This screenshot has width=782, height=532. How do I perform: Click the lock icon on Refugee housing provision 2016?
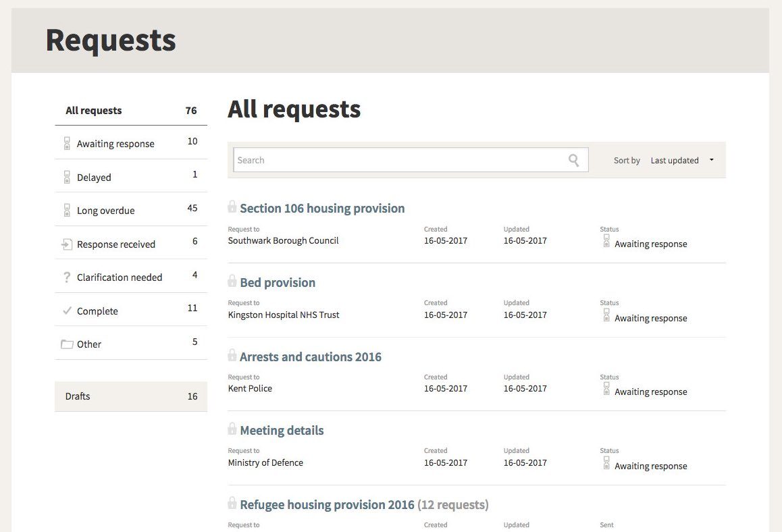232,504
